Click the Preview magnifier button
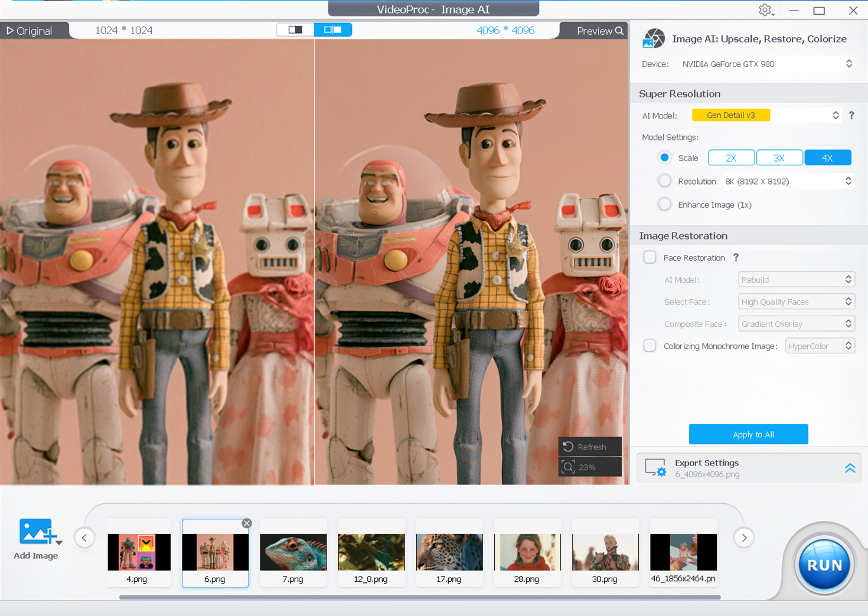The image size is (868, 616). click(600, 31)
